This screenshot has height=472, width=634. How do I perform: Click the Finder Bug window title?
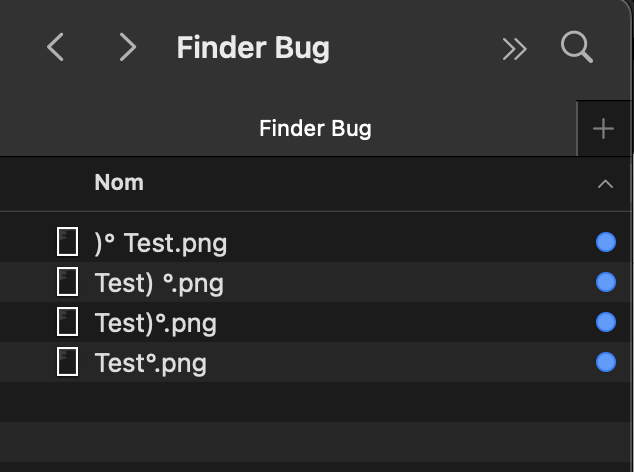253,47
